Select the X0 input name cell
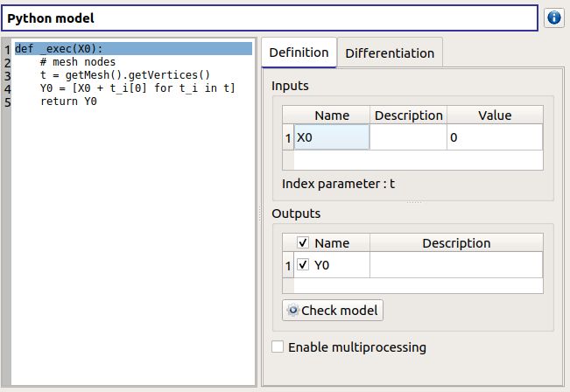The height and width of the screenshot is (392, 570). pos(332,137)
